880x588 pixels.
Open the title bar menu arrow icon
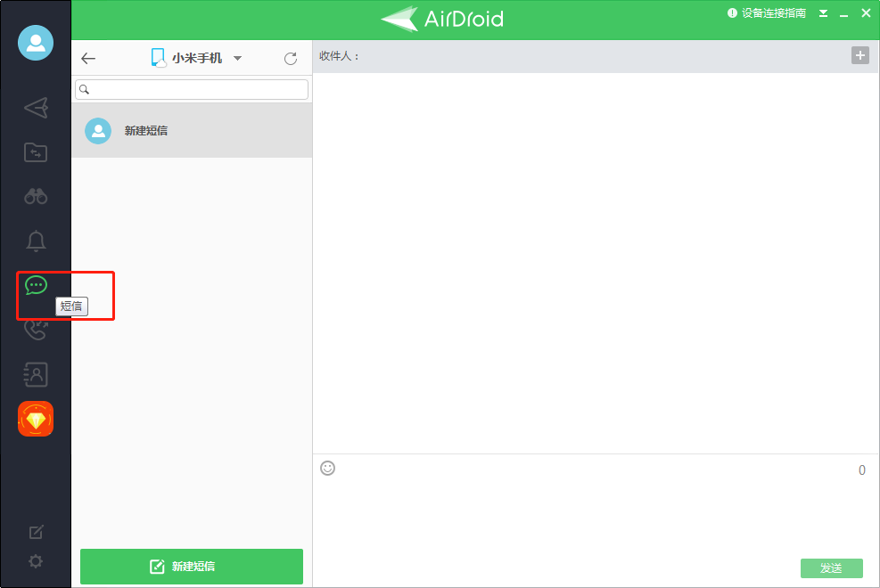pos(823,13)
